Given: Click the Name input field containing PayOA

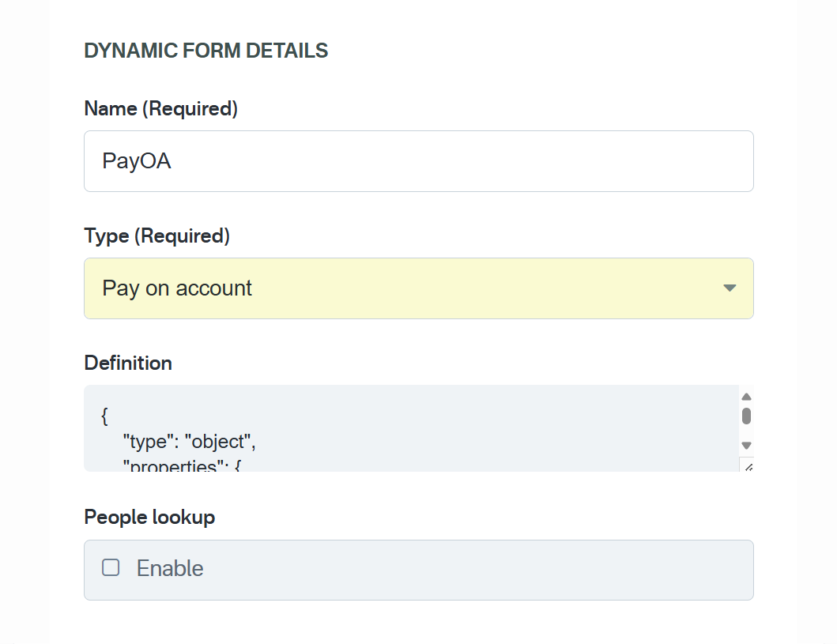Looking at the screenshot, I should point(418,161).
